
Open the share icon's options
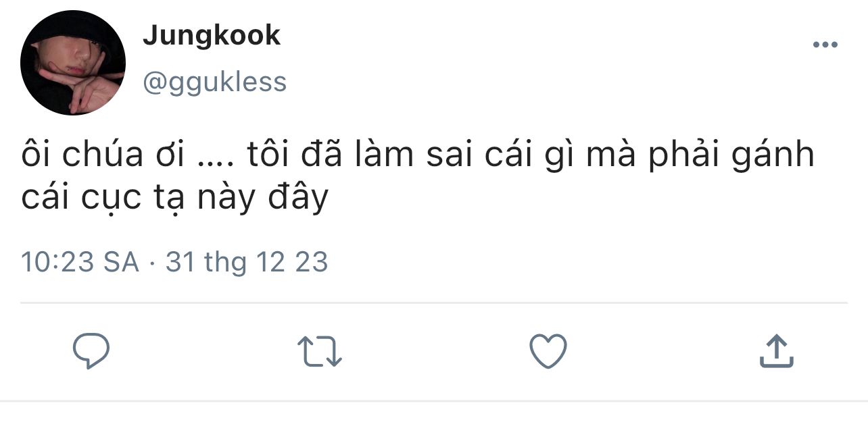click(775, 352)
